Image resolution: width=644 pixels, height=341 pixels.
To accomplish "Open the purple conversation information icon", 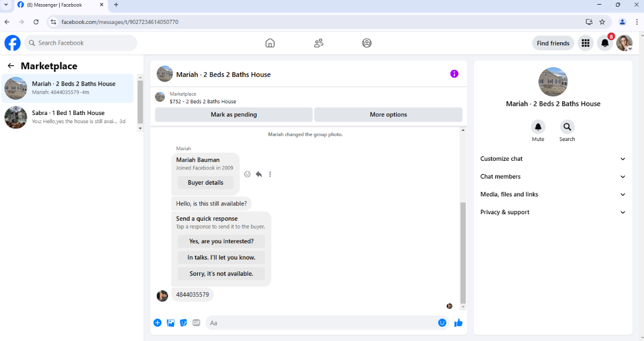I will pos(454,74).
